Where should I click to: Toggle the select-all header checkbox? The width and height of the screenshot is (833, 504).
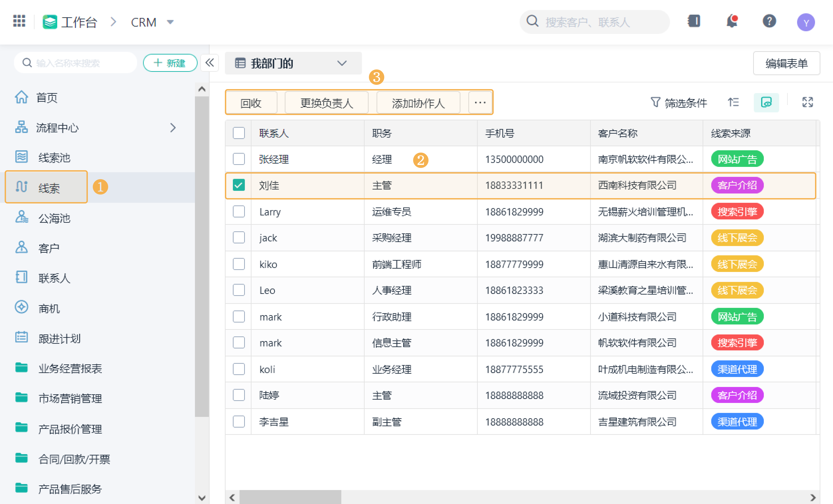[x=239, y=133]
